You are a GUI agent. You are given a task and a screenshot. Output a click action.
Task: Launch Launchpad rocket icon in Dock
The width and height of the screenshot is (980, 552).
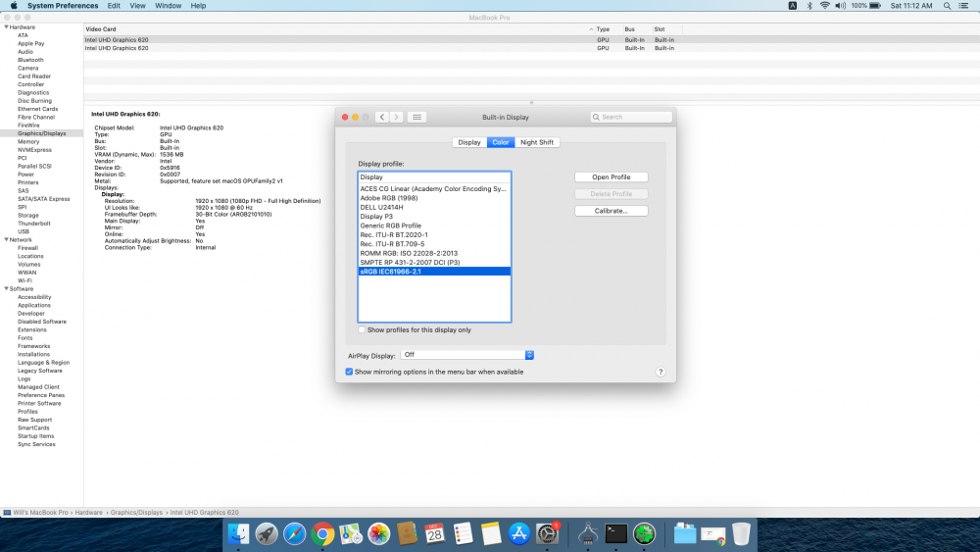(267, 534)
